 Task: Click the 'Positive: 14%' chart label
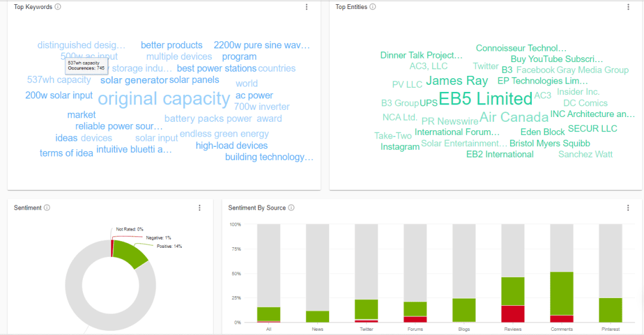pyautogui.click(x=169, y=246)
